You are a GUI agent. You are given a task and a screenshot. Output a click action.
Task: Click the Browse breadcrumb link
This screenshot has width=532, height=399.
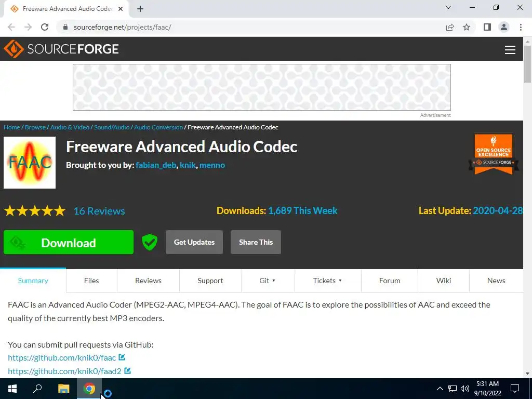click(x=35, y=127)
